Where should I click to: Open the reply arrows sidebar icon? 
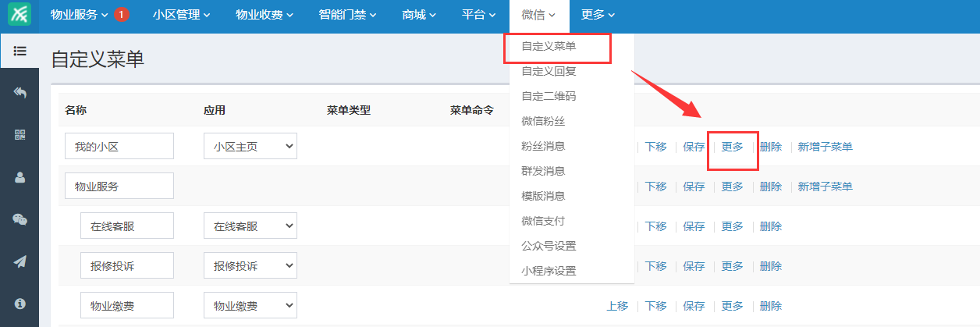pos(20,93)
